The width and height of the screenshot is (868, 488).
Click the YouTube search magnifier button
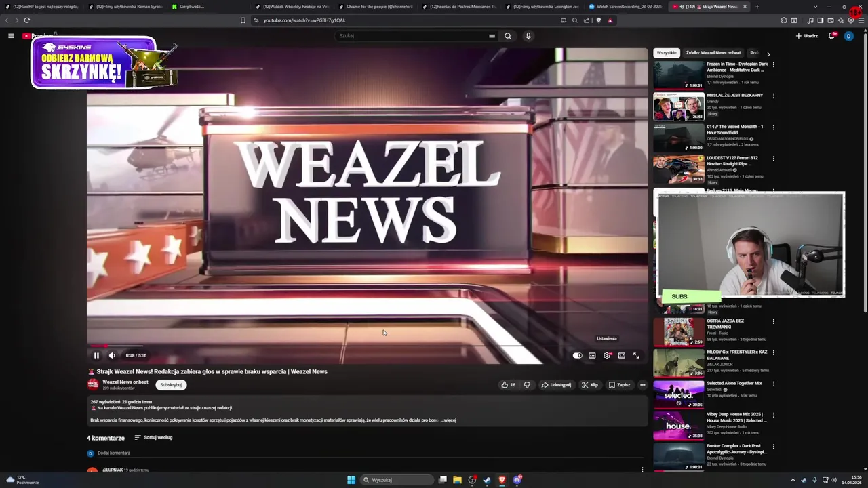507,36
